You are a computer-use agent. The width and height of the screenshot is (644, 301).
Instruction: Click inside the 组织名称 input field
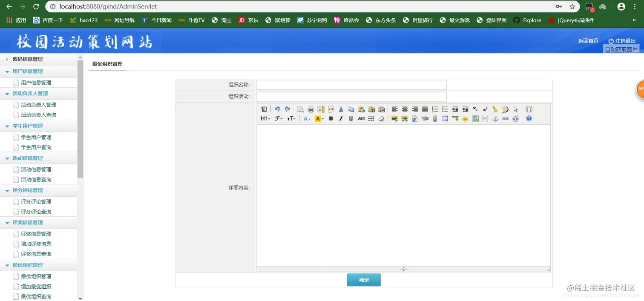[351, 84]
